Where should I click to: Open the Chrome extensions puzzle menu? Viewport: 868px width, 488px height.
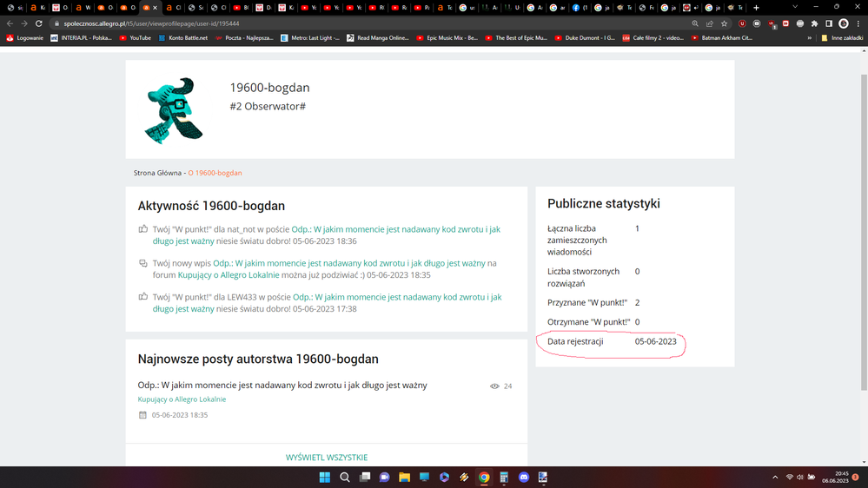(x=814, y=23)
